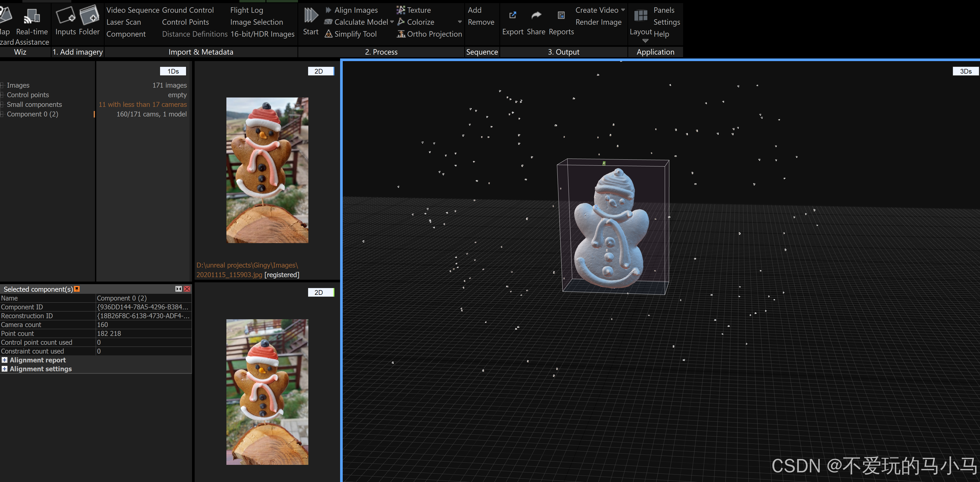Screen dimensions: 980x482
Task: Click collapse arrows in Selected component(s) header
Action: point(179,289)
